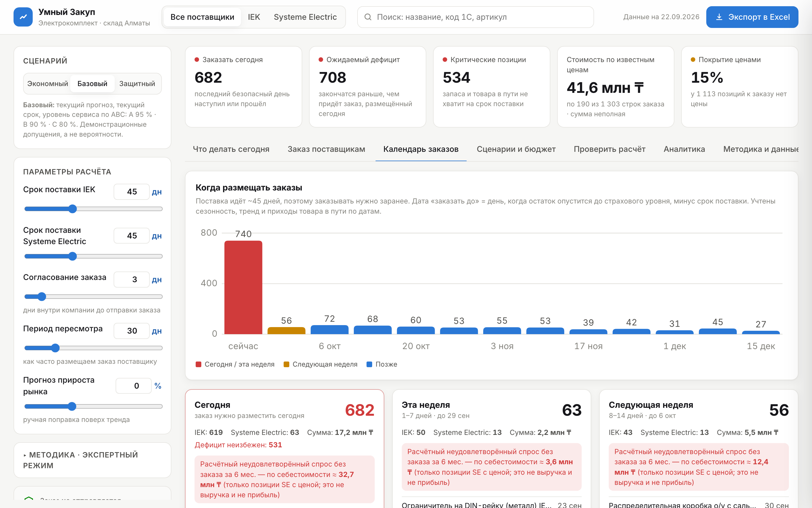The image size is (812, 508).
Task: Open the Проверить расчёт tab
Action: pos(609,149)
